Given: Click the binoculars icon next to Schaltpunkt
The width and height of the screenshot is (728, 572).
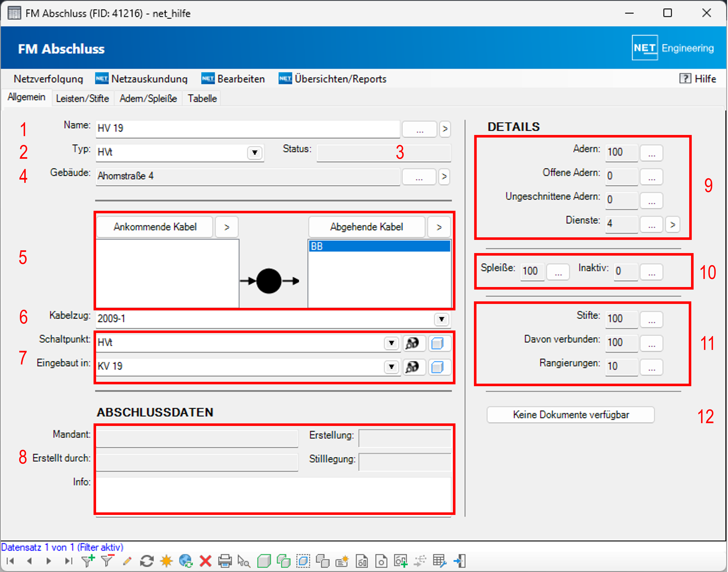Looking at the screenshot, I should pos(413,343).
